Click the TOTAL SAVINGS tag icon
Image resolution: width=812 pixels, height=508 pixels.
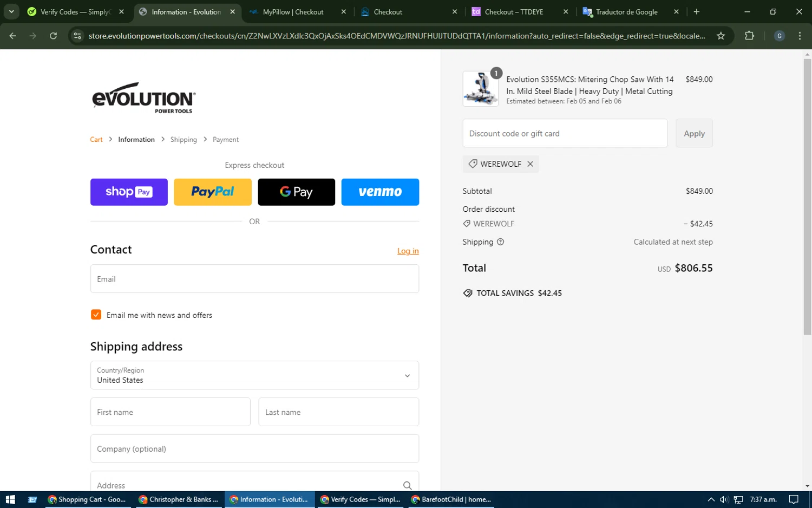[468, 293]
